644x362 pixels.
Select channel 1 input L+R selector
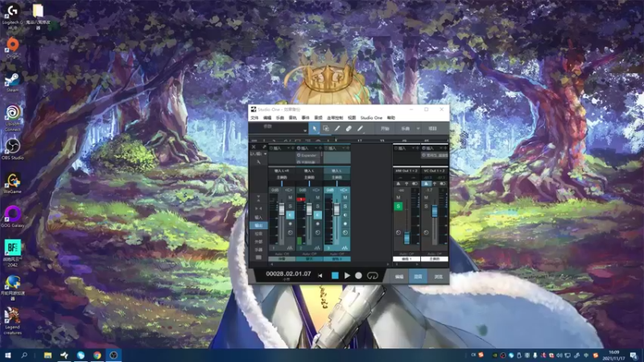point(282,171)
